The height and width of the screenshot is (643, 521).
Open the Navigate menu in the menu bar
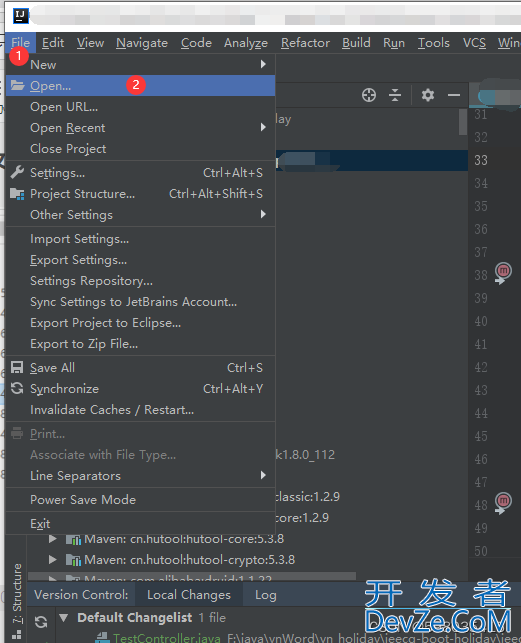coord(142,43)
